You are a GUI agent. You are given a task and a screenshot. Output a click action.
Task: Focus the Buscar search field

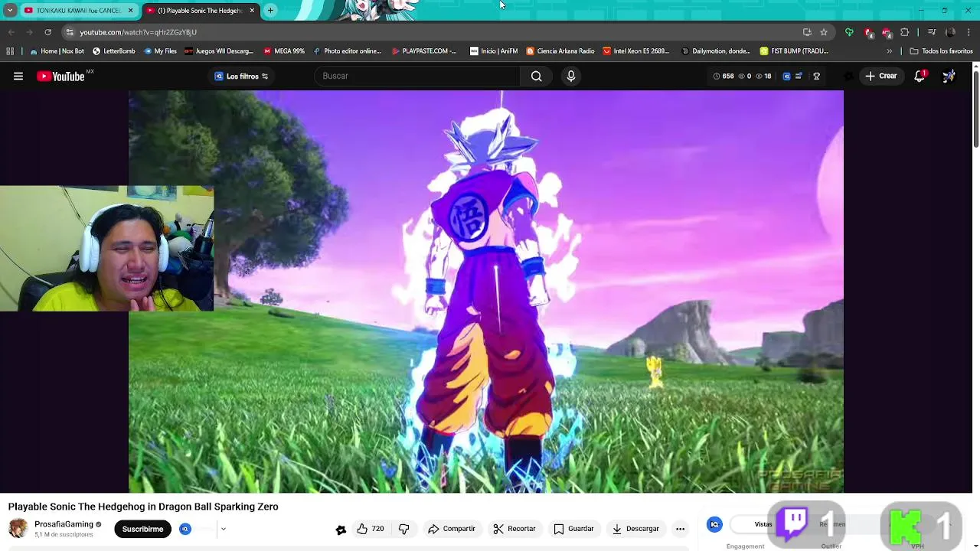[x=417, y=76]
